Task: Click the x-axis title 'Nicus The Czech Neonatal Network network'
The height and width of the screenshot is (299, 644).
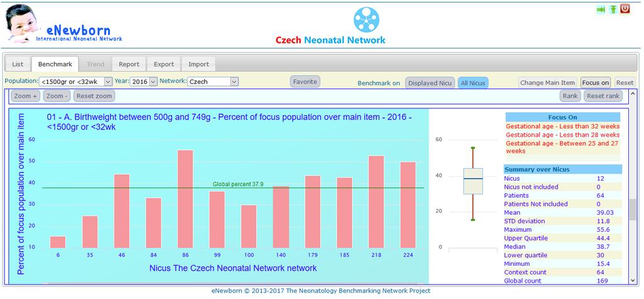Action: pyautogui.click(x=233, y=268)
